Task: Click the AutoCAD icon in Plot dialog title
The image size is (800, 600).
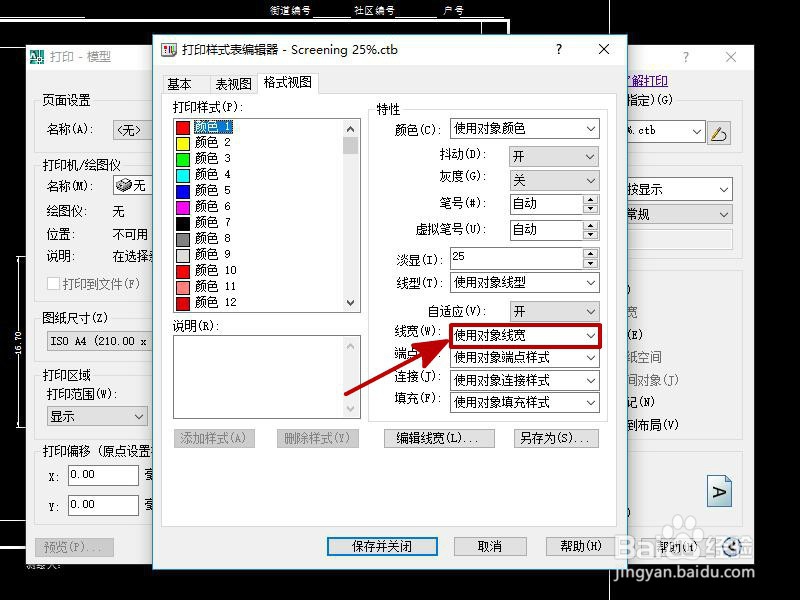Action: coord(37,56)
